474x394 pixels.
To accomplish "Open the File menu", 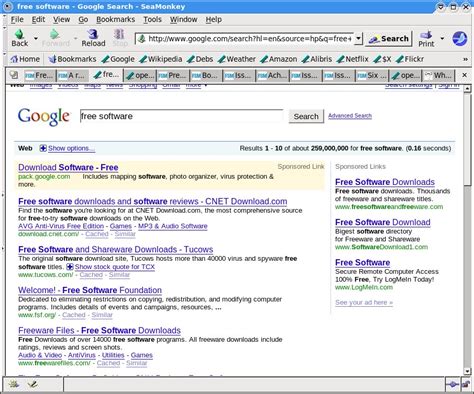I will point(17,19).
